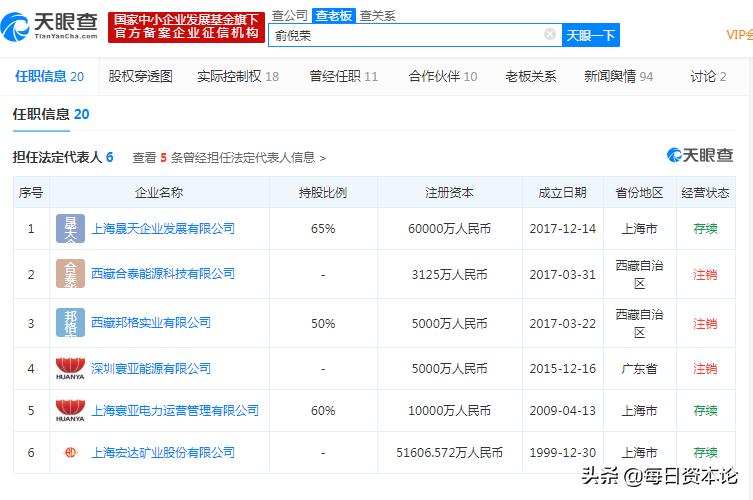Viewport: 753px width, 500px height.
Task: Open the 股权穿透图 tab
Action: pyautogui.click(x=140, y=76)
